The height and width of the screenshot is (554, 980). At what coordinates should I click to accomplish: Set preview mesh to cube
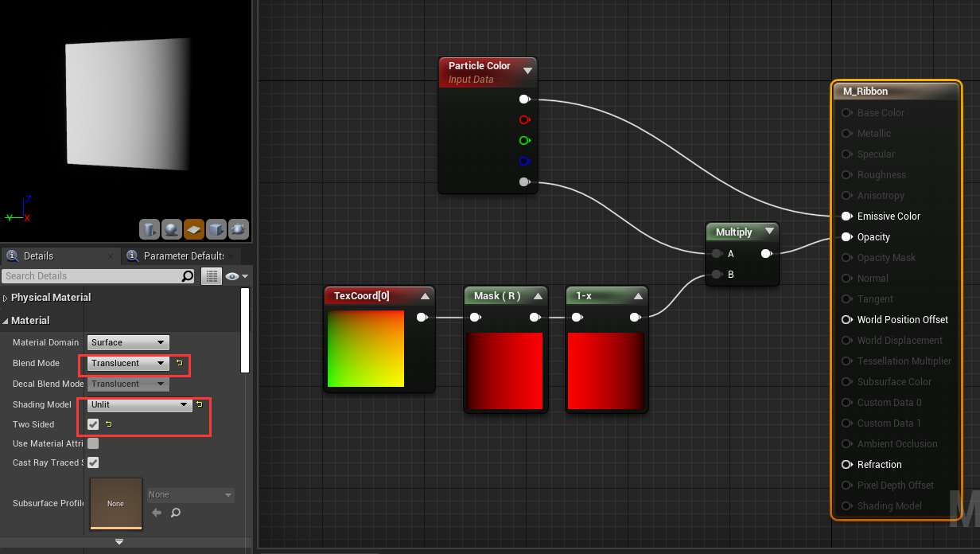tap(216, 230)
